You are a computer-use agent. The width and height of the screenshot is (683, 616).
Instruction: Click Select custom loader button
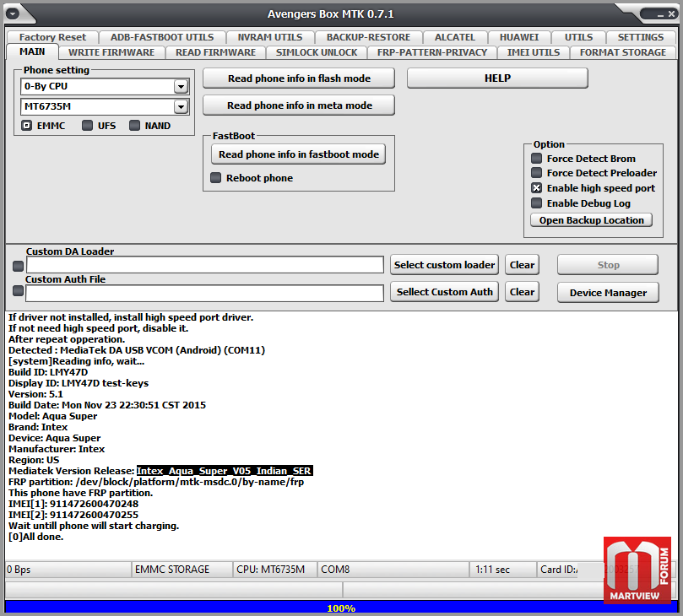click(444, 265)
